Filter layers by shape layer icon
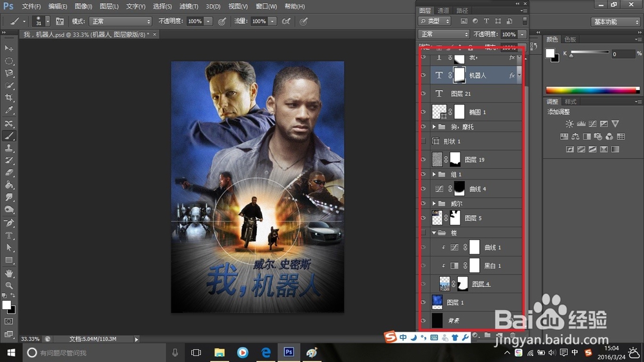644x362 pixels. click(x=498, y=21)
